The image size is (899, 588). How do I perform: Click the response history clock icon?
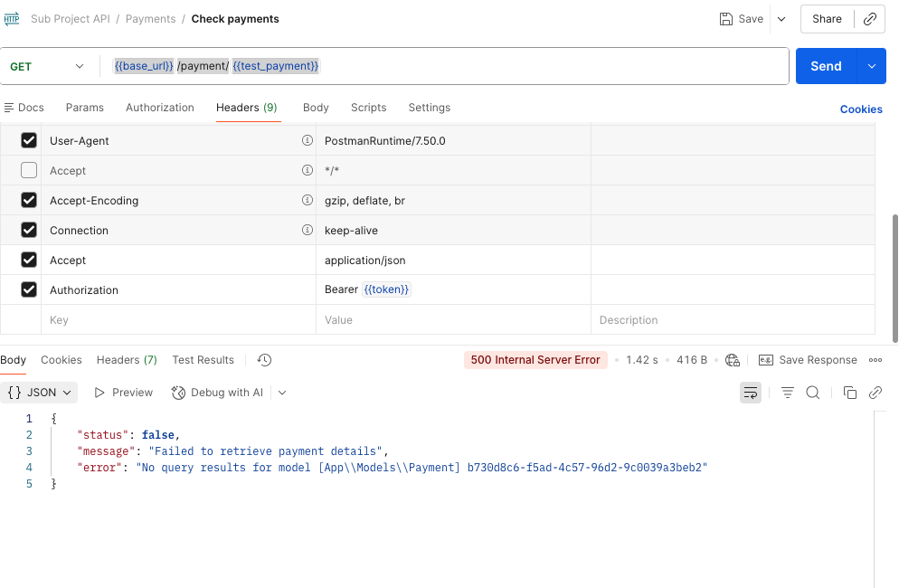click(264, 360)
